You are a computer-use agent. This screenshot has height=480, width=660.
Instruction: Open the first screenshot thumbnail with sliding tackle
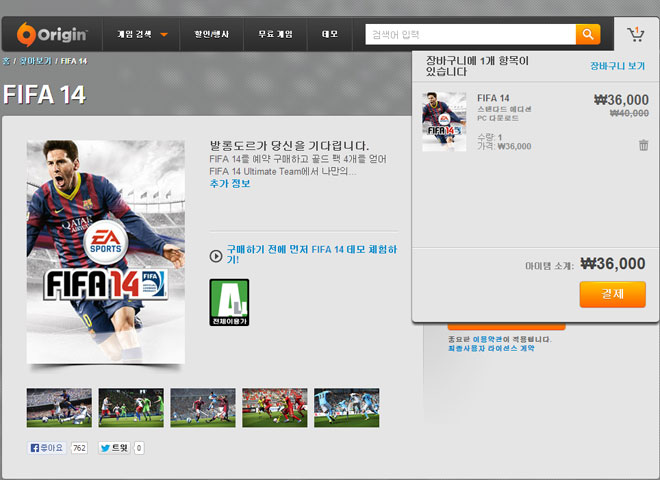[59, 408]
